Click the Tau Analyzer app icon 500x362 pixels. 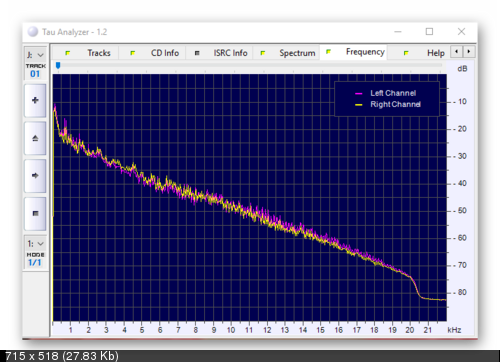(x=33, y=32)
